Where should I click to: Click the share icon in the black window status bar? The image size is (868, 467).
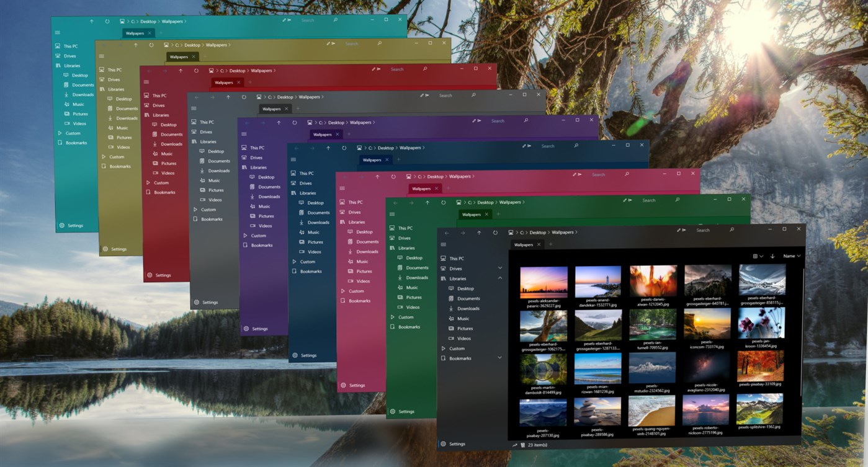pyautogui.click(x=514, y=445)
